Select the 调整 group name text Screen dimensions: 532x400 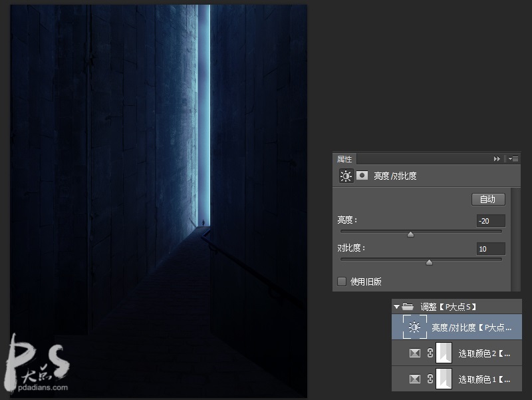448,307
